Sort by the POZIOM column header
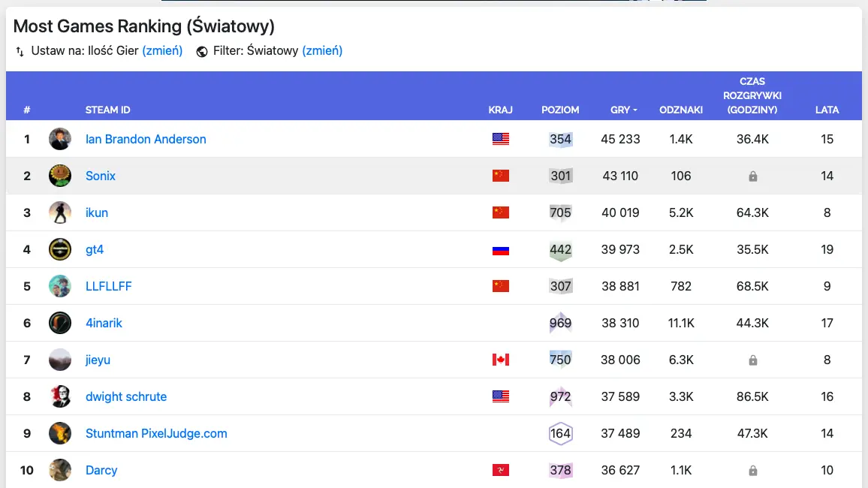The image size is (868, 488). [560, 110]
